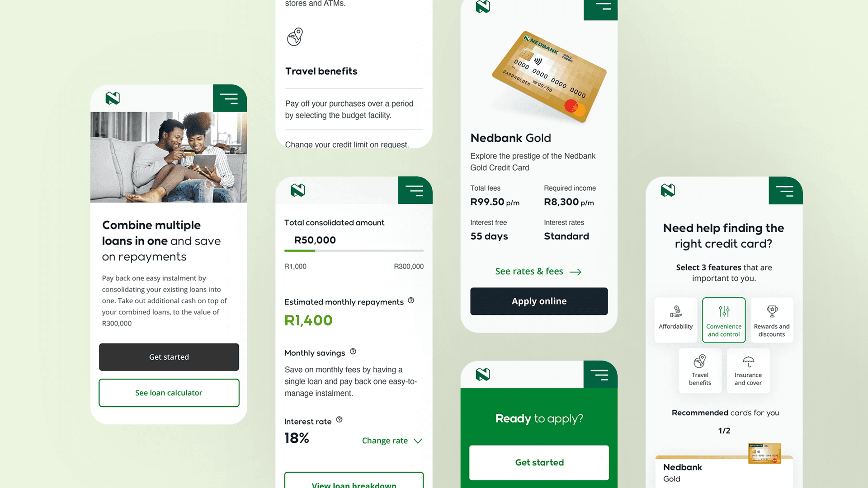Click the hamburger menu icon on calculator card
The image size is (868, 488).
point(415,191)
